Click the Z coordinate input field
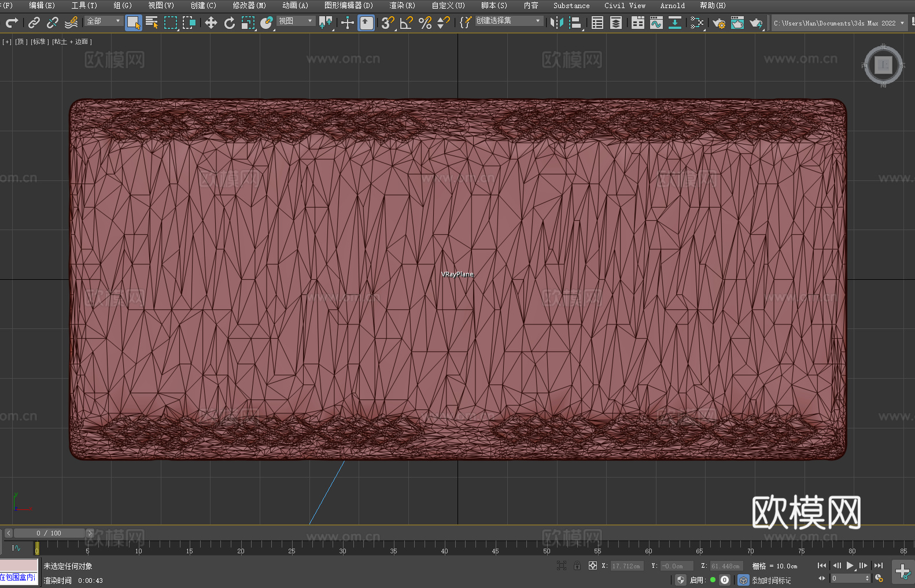 pyautogui.click(x=726, y=566)
